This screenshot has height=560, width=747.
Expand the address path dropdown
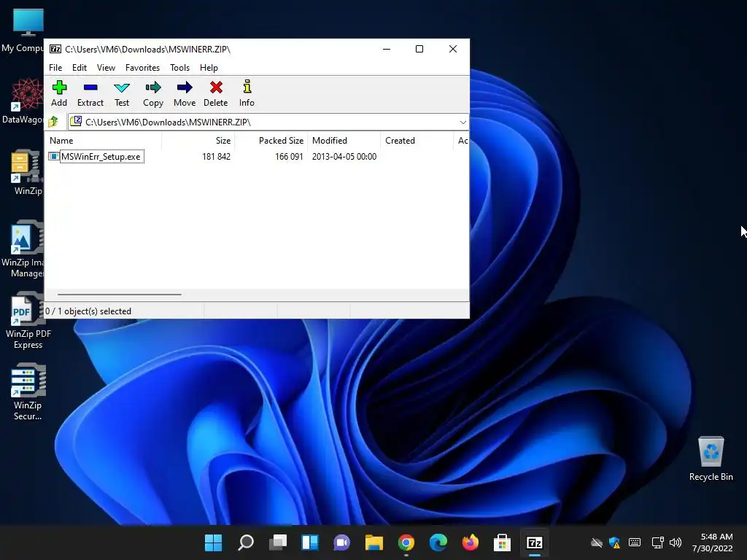pos(462,122)
